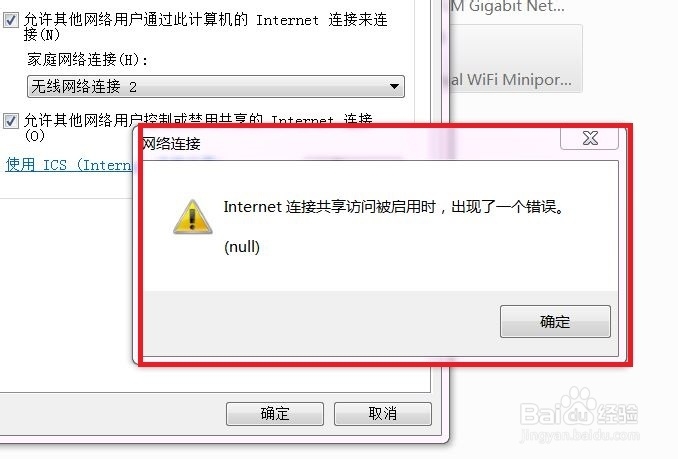Click the 取消 button

coord(383,414)
